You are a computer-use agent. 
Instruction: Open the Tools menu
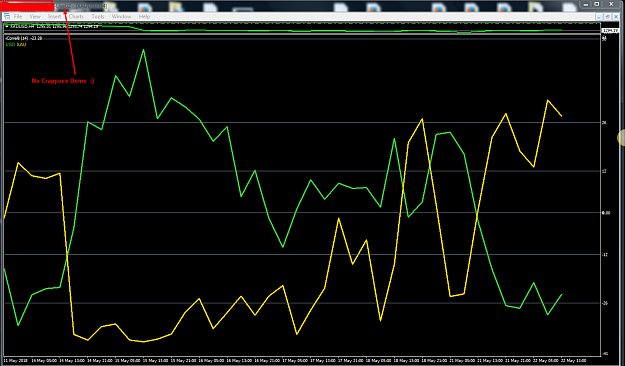(98, 16)
